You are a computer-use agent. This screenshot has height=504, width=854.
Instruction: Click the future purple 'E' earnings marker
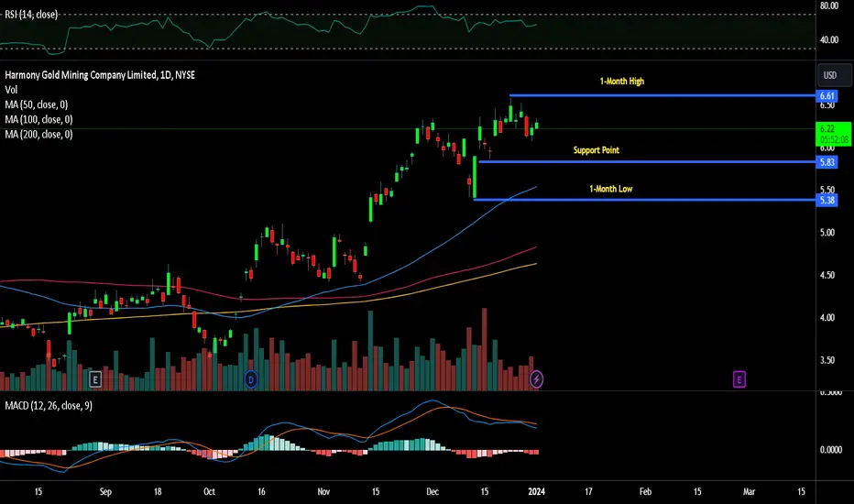pyautogui.click(x=739, y=379)
